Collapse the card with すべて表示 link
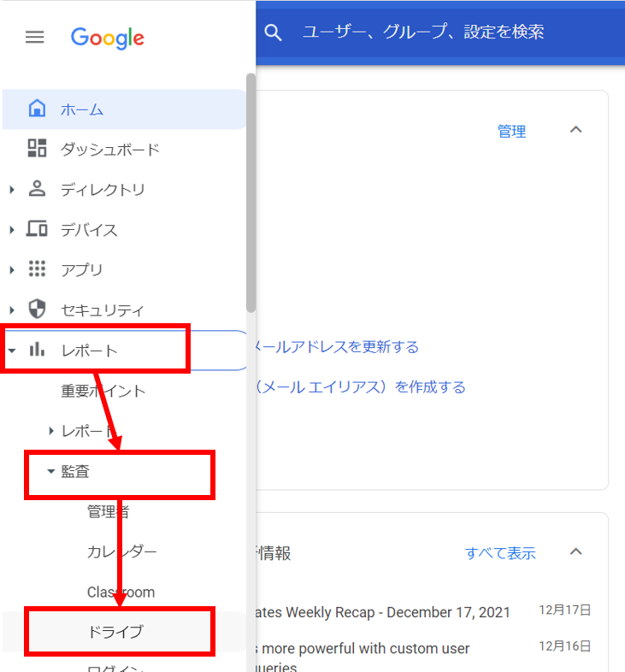Image resolution: width=625 pixels, height=672 pixels. [x=575, y=551]
